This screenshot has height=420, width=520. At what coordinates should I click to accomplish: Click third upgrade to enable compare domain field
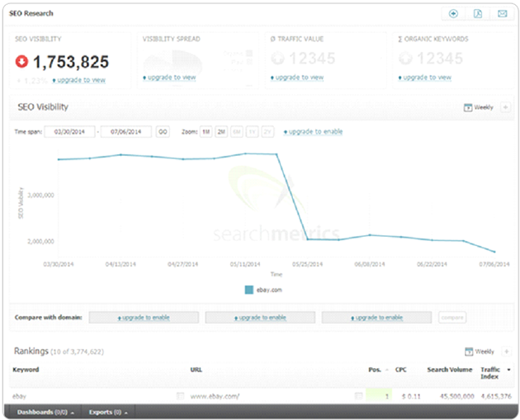click(x=376, y=318)
